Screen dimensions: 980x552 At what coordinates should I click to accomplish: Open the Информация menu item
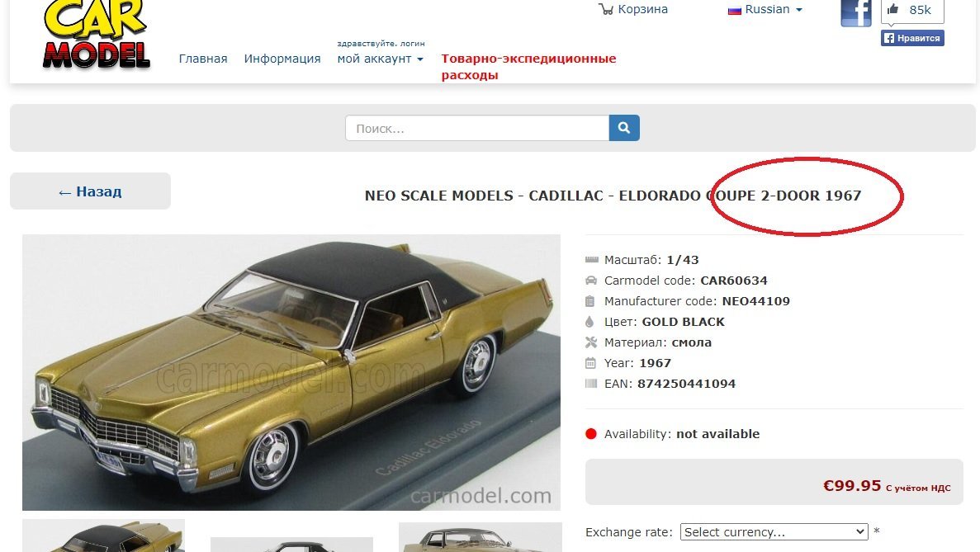pyautogui.click(x=282, y=59)
